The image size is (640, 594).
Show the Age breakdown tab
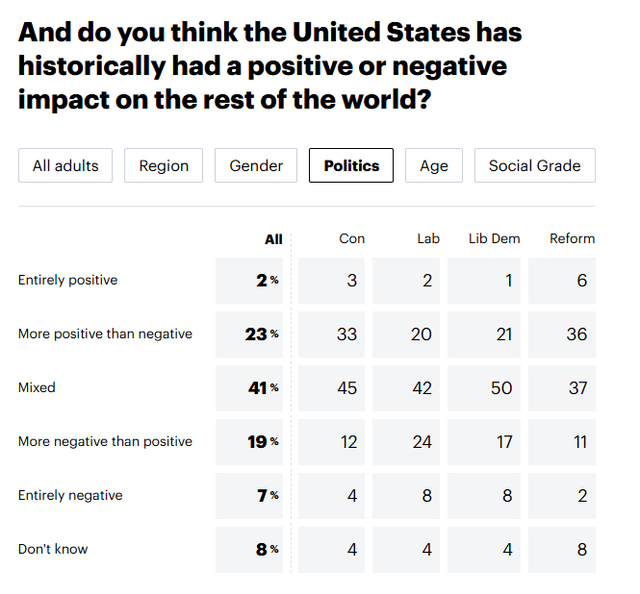434,166
